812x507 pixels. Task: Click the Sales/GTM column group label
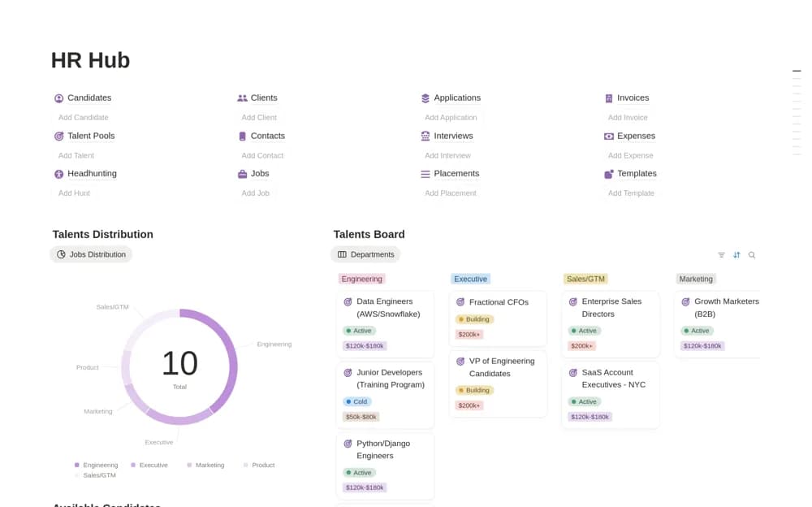coord(585,279)
